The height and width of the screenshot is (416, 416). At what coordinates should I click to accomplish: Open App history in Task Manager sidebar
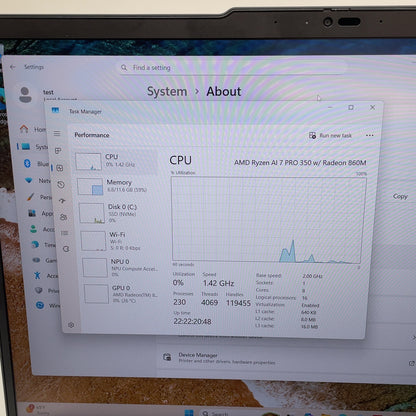coord(61,184)
